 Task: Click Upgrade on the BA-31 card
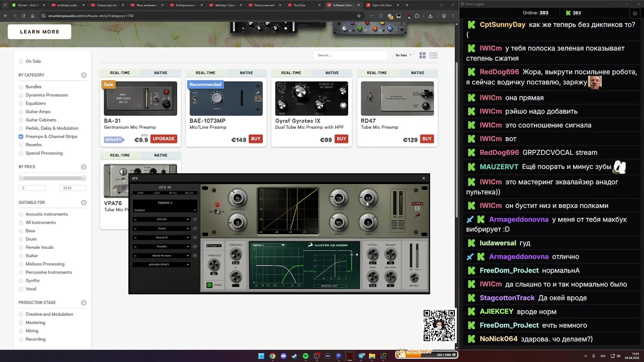pos(164,139)
